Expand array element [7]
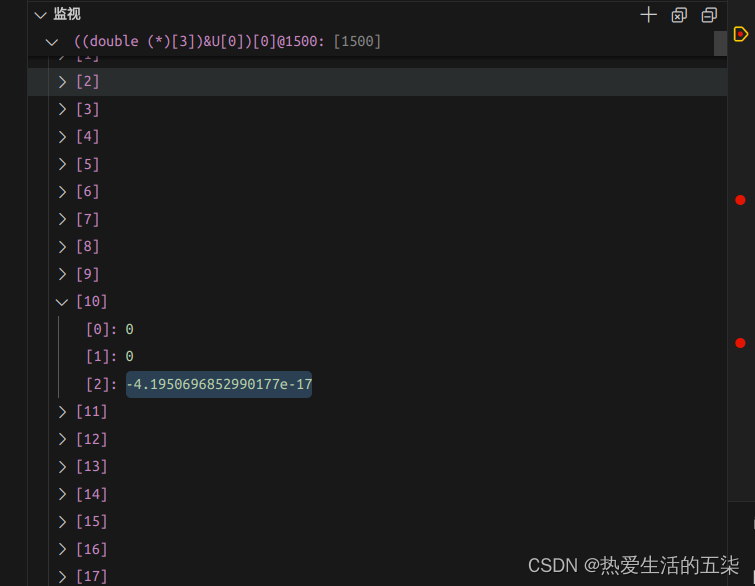 pyautogui.click(x=62, y=219)
